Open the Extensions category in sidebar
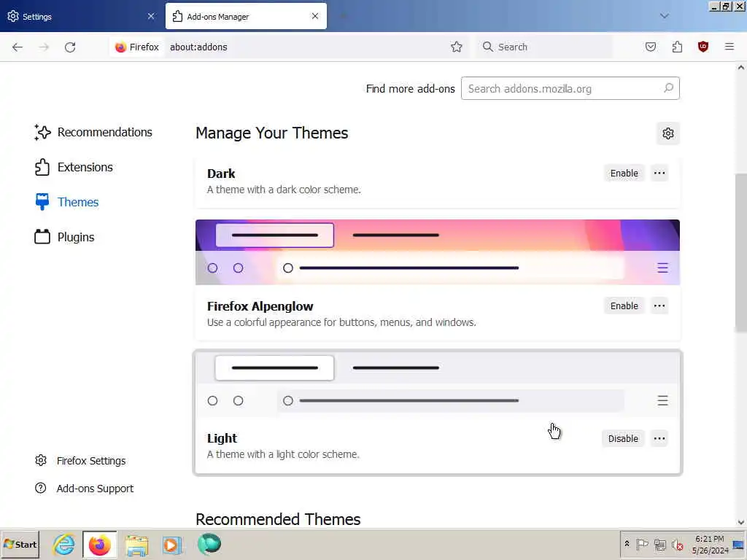The image size is (747, 560). click(x=74, y=167)
